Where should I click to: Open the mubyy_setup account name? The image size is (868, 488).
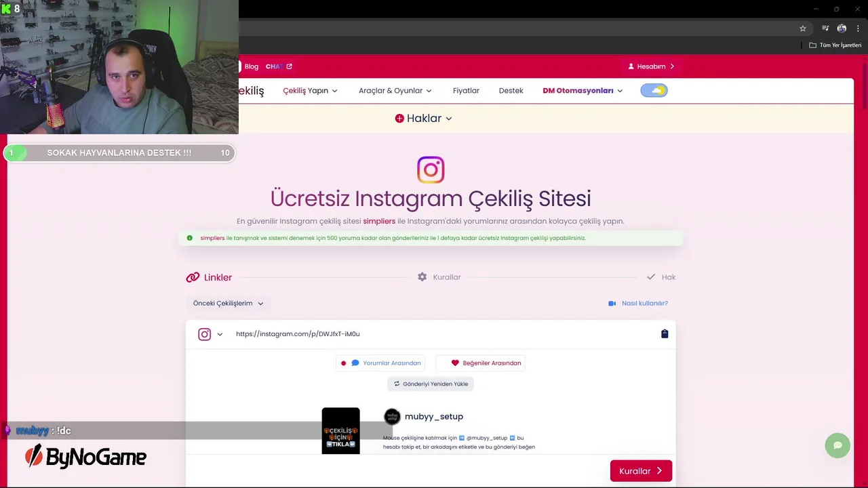pos(434,417)
